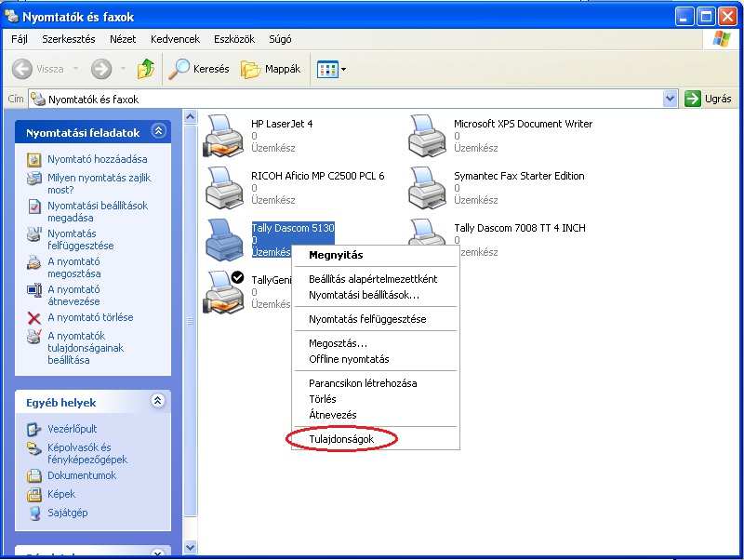Click the Vezérlőpult icon
This screenshot has height=560, width=744.
pyautogui.click(x=34, y=430)
